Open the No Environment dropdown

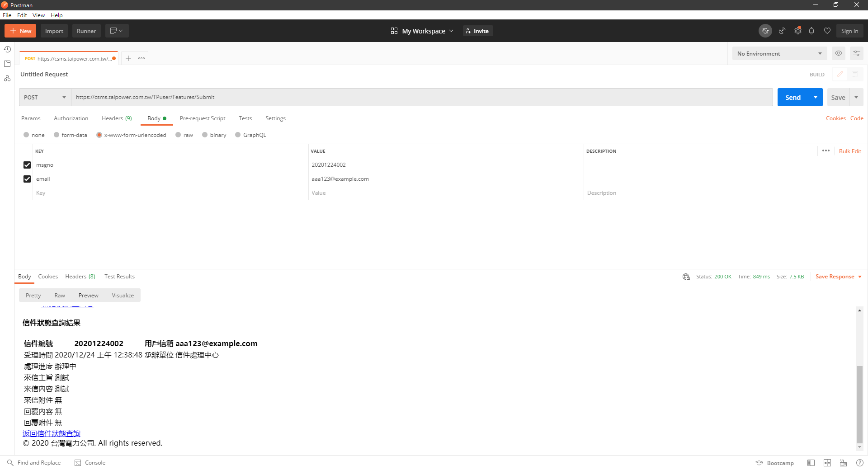pyautogui.click(x=779, y=53)
